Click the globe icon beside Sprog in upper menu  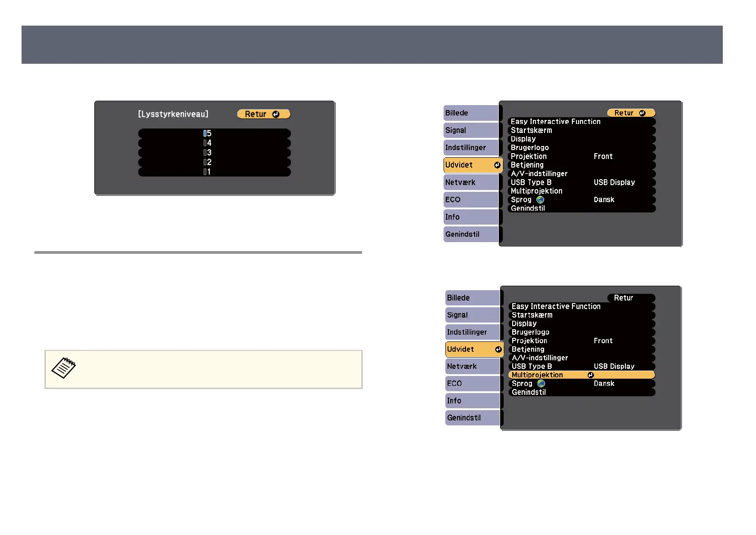point(540,200)
